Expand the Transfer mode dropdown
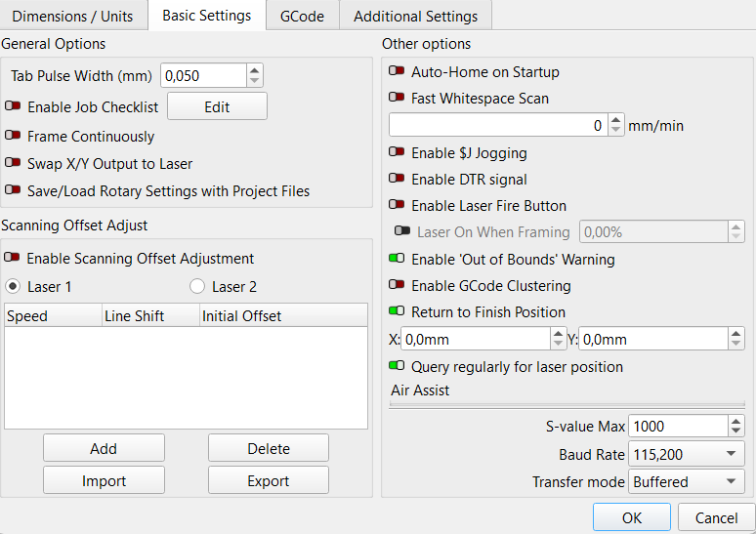 tap(686, 481)
